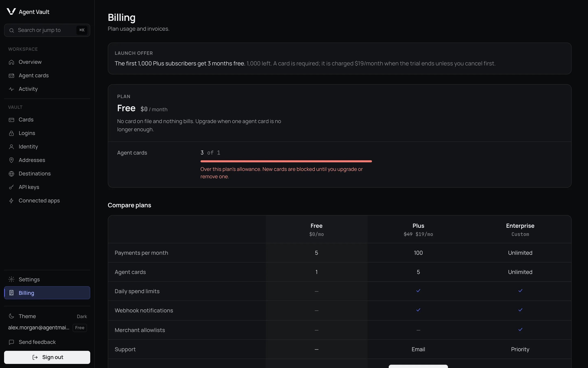Click the Identity person icon
This screenshot has height=368, width=588.
pos(11,147)
